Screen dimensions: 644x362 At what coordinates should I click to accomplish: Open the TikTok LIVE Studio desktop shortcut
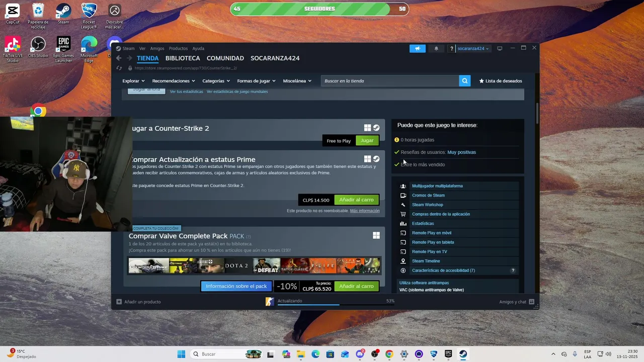click(13, 50)
